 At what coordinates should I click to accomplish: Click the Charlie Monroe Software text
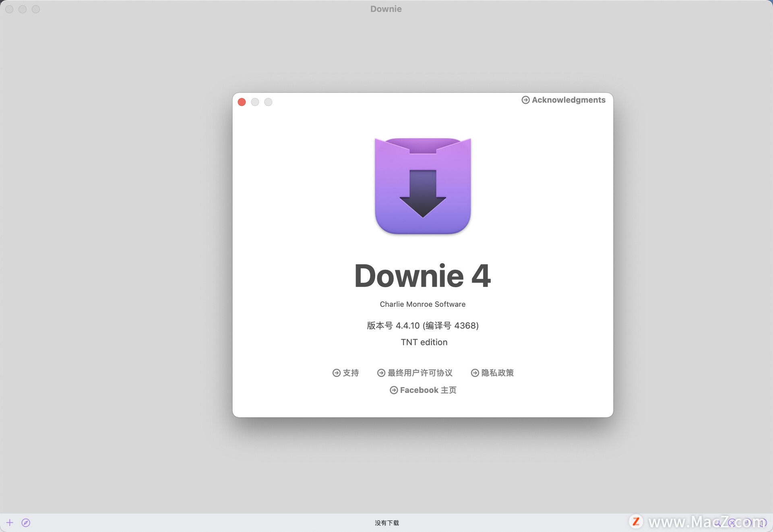coord(423,304)
